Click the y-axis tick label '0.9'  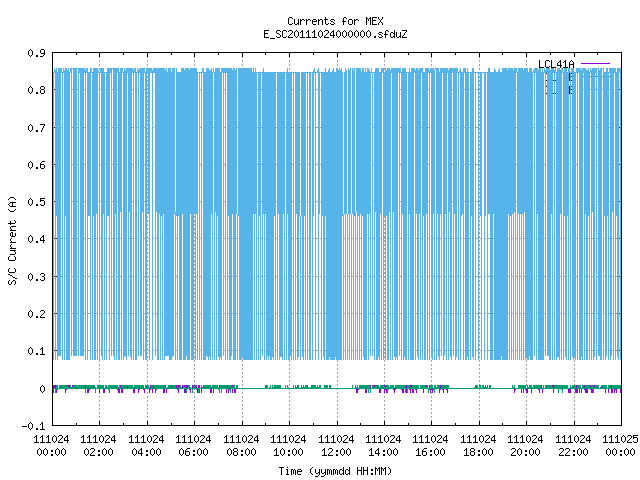click(x=37, y=53)
